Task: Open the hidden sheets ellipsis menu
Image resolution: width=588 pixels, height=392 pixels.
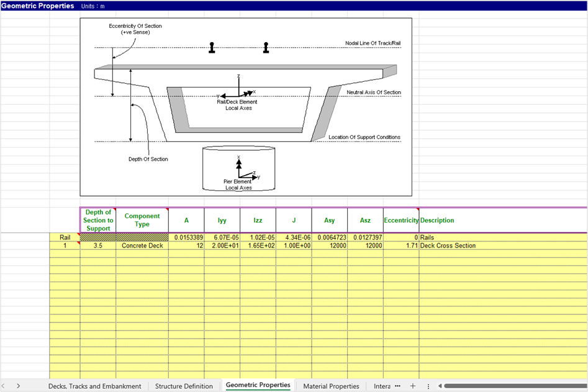Action: (397, 386)
